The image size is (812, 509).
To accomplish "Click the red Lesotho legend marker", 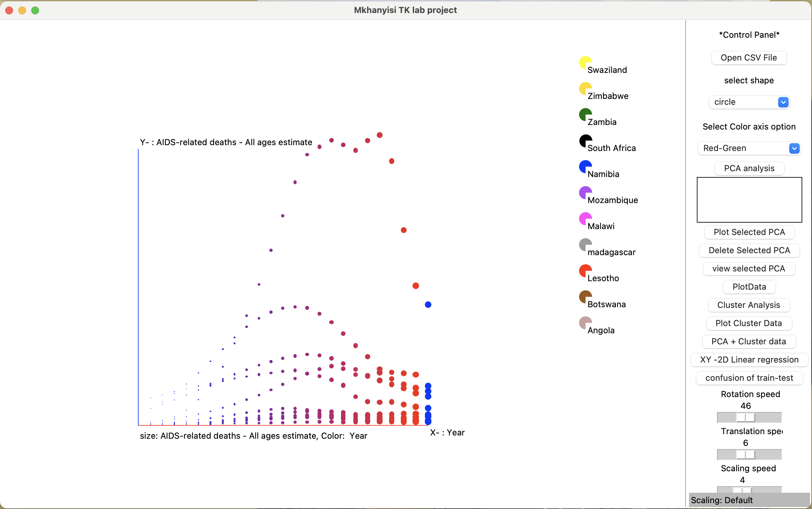I will (585, 270).
